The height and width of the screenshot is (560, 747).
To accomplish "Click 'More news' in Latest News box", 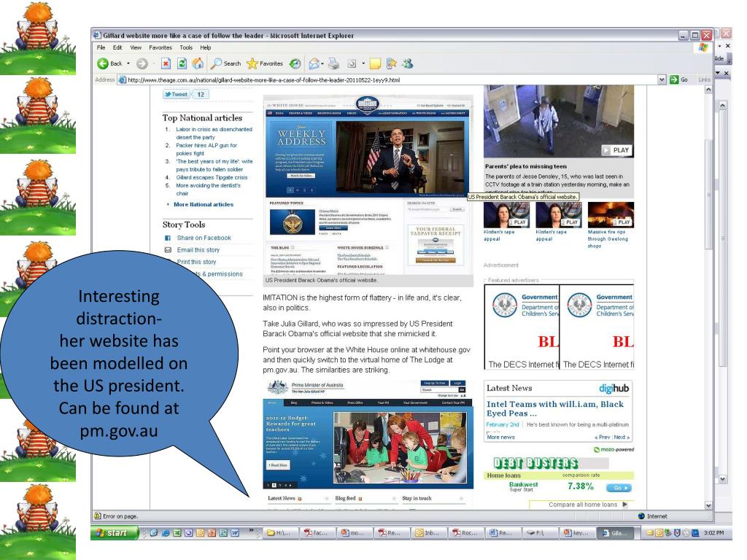I will click(500, 437).
